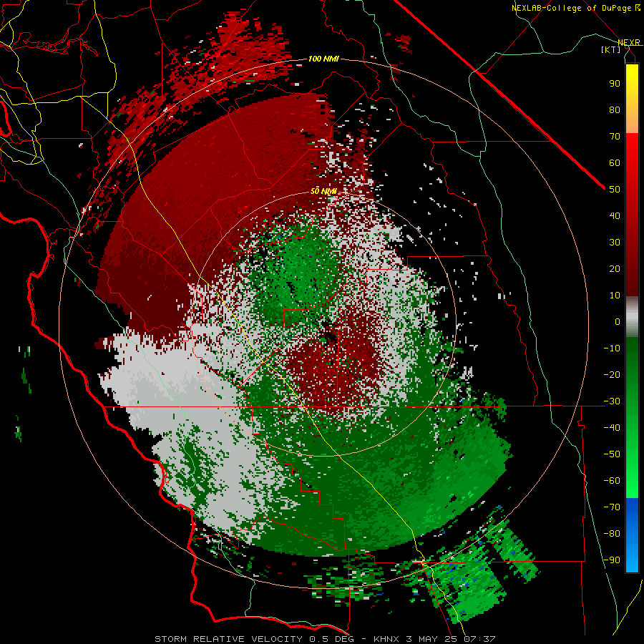Click the 50 value on the velocity scale
The image size is (644, 644).
click(x=615, y=189)
